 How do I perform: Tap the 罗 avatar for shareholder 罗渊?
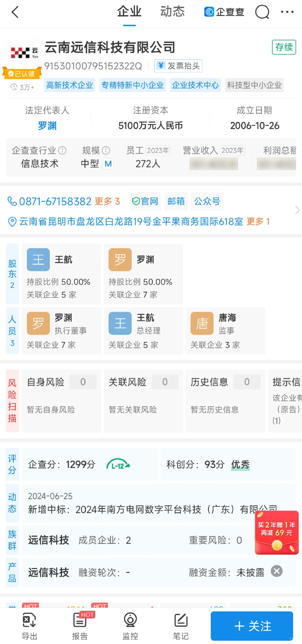tap(120, 260)
